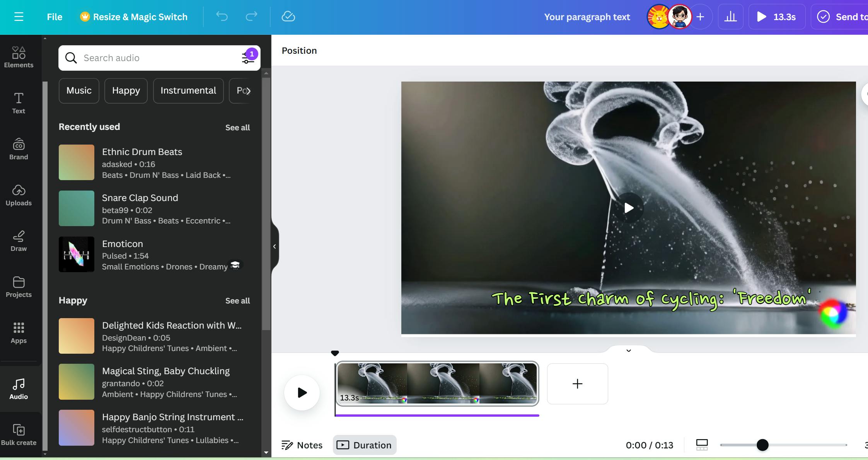Add a new page with plus button
This screenshot has width=868, height=460.
(577, 384)
